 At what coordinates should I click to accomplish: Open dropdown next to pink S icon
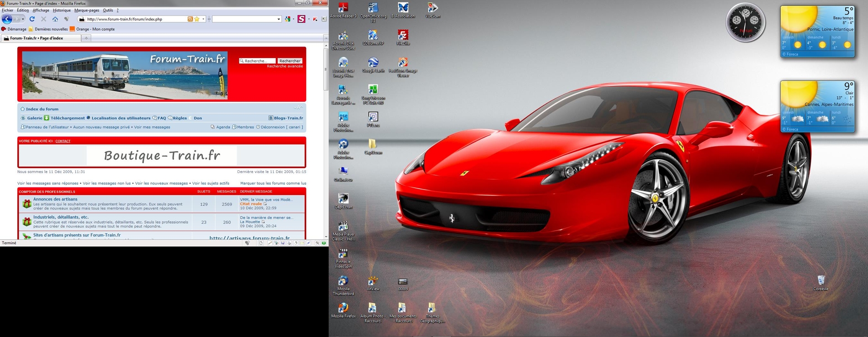click(308, 19)
